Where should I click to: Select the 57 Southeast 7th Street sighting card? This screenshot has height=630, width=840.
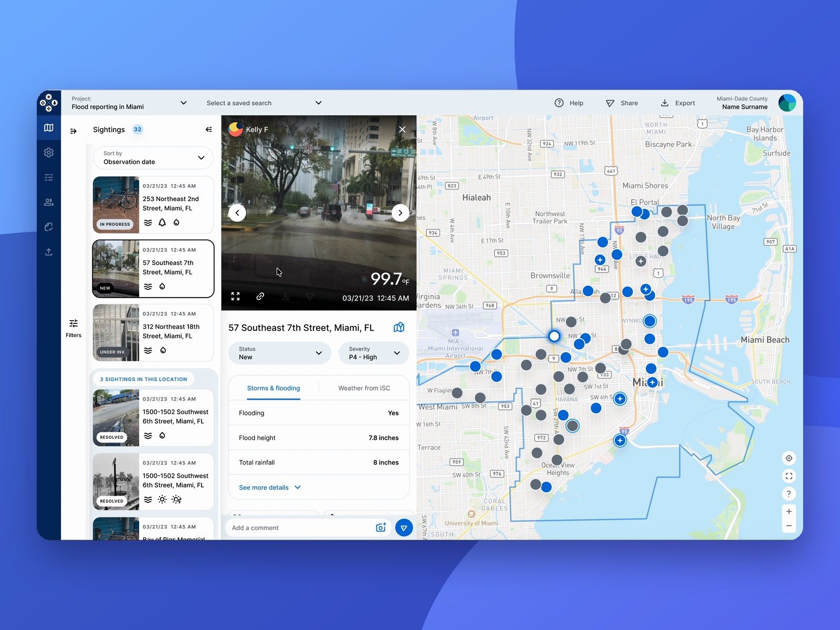pos(153,269)
